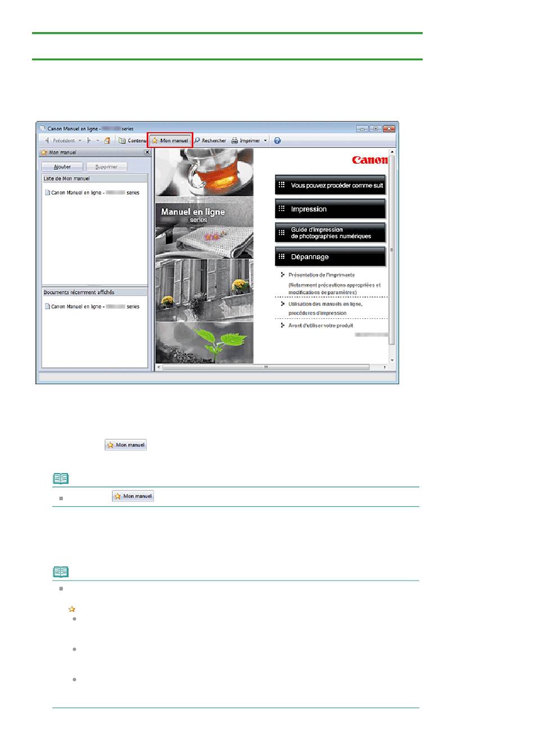Follow the Présentation de l'imprimante link

coord(322,275)
